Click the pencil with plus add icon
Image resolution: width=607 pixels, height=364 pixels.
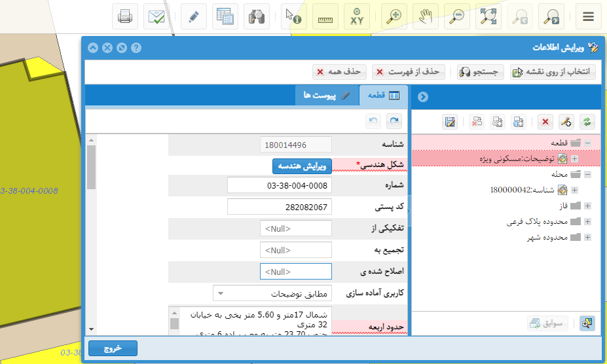566,122
